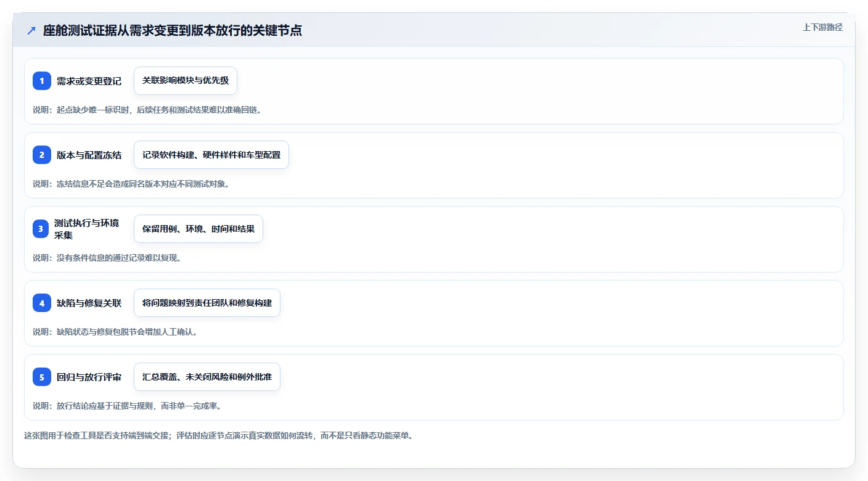Click the note 缺陷状态与修复包脱节
The height and width of the screenshot is (481, 868).
[x=115, y=332]
